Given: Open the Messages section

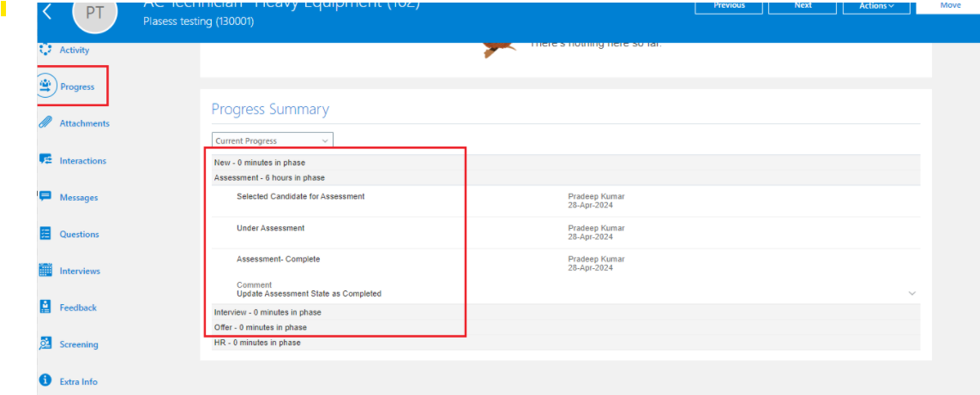Looking at the screenshot, I should point(79,197).
